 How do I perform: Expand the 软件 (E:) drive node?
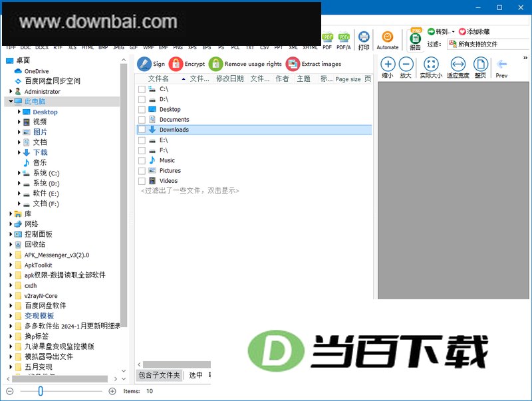point(19,194)
